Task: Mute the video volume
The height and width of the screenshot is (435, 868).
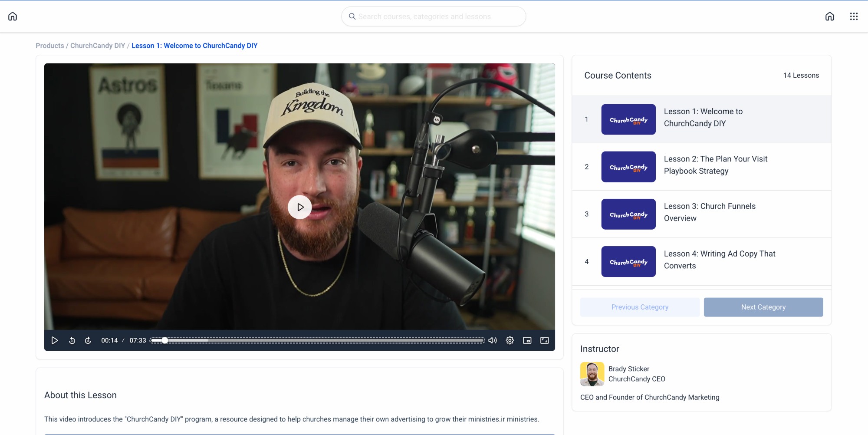Action: pos(493,340)
